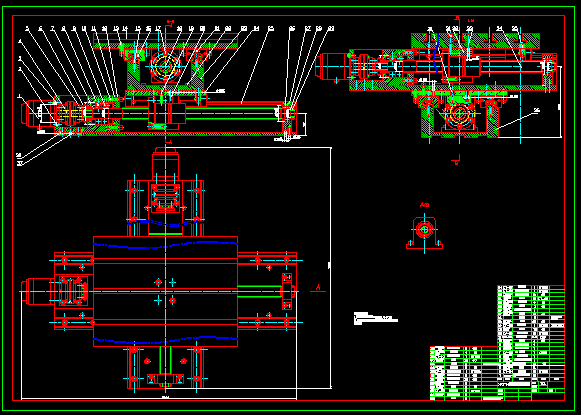The width and height of the screenshot is (581, 415).
Task: Select the nut block on top-left view screw
Action: tap(166, 113)
